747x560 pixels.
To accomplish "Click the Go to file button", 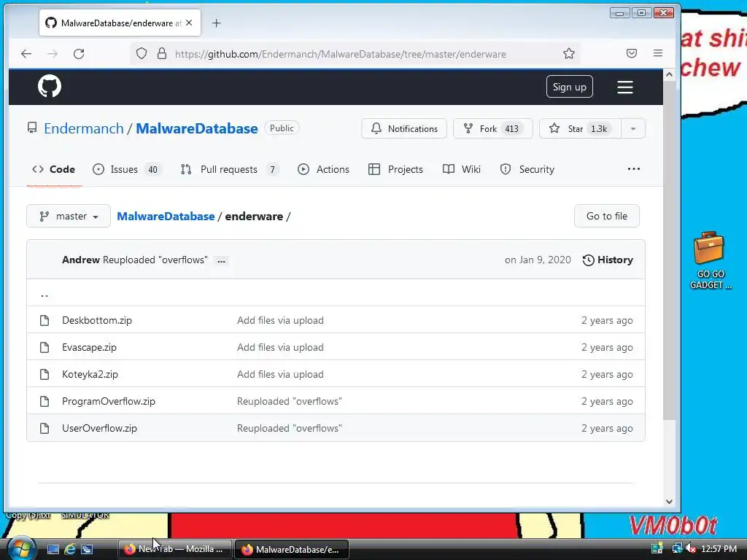I will coord(606,216).
